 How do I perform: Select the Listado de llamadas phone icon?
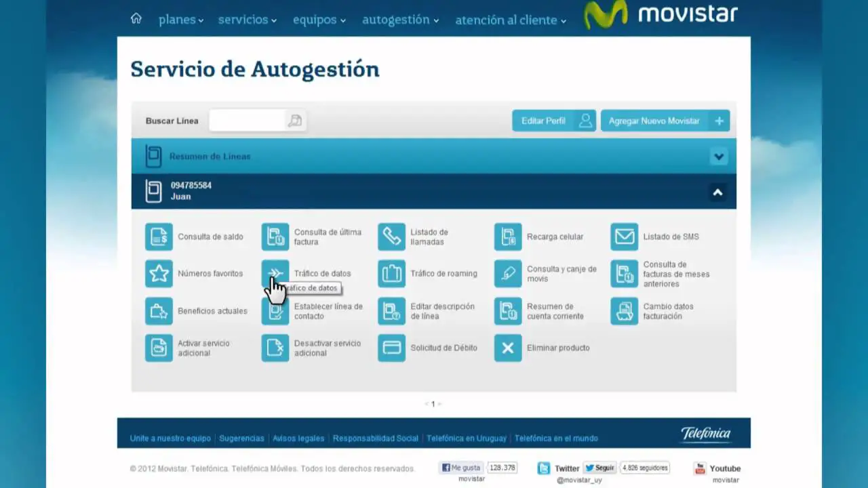[x=391, y=237]
